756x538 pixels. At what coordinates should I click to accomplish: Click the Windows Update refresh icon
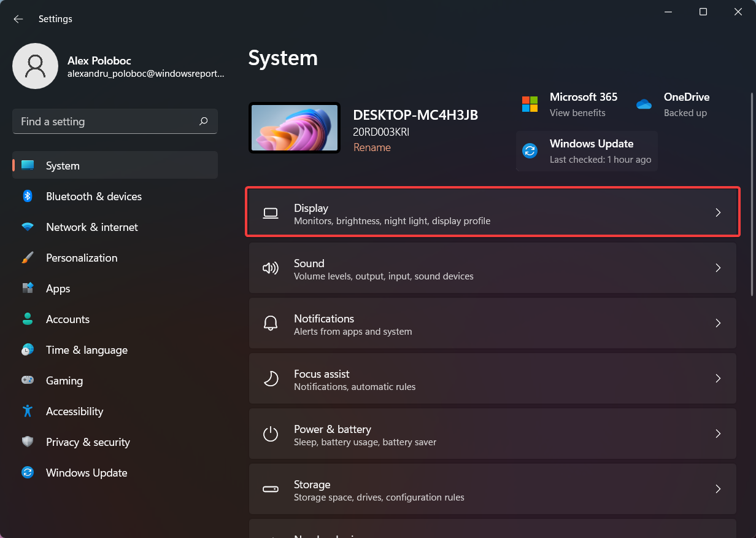[x=28, y=472]
